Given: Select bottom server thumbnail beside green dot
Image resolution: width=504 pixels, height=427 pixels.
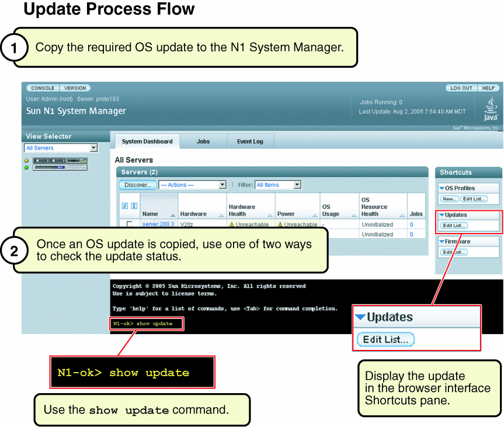Looking at the screenshot, I should (60, 168).
